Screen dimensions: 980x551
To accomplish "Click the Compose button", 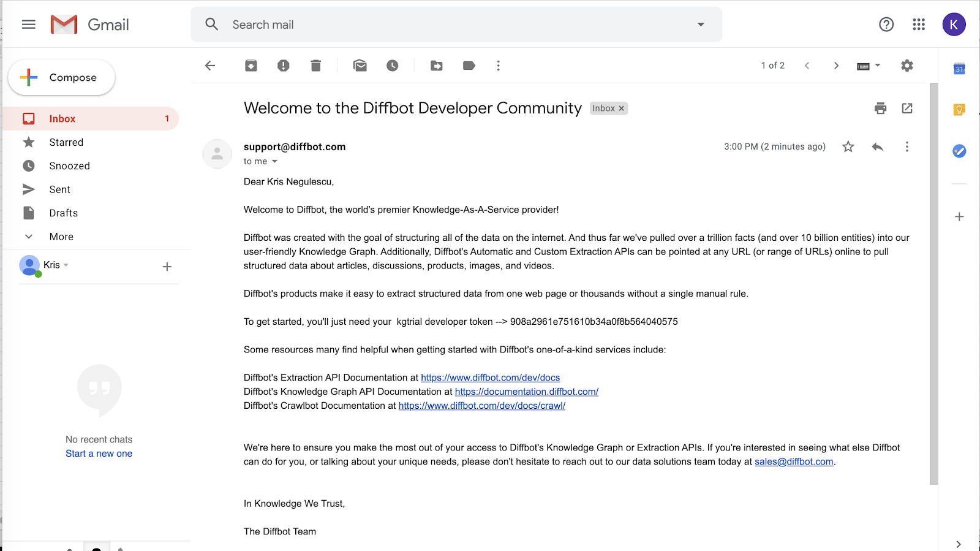I will coord(61,77).
